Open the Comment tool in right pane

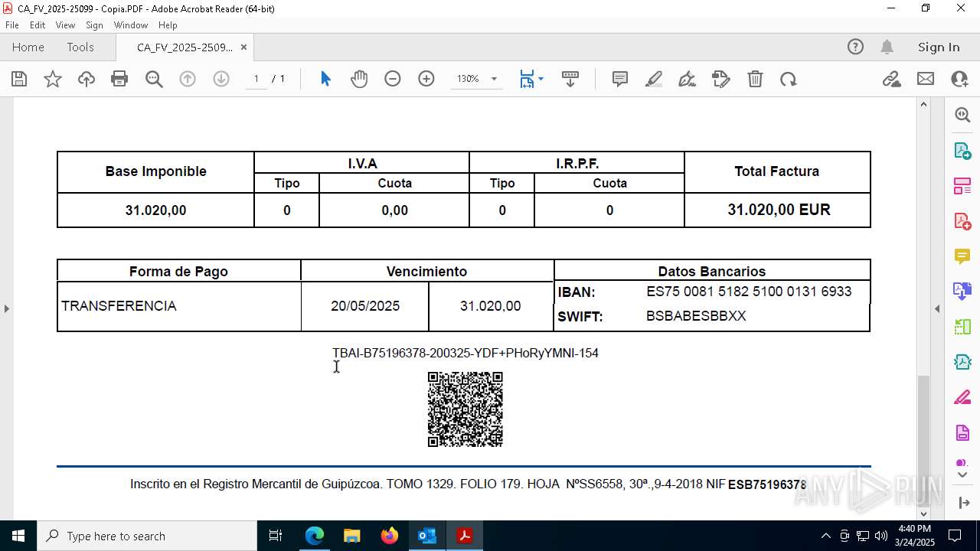tap(962, 256)
